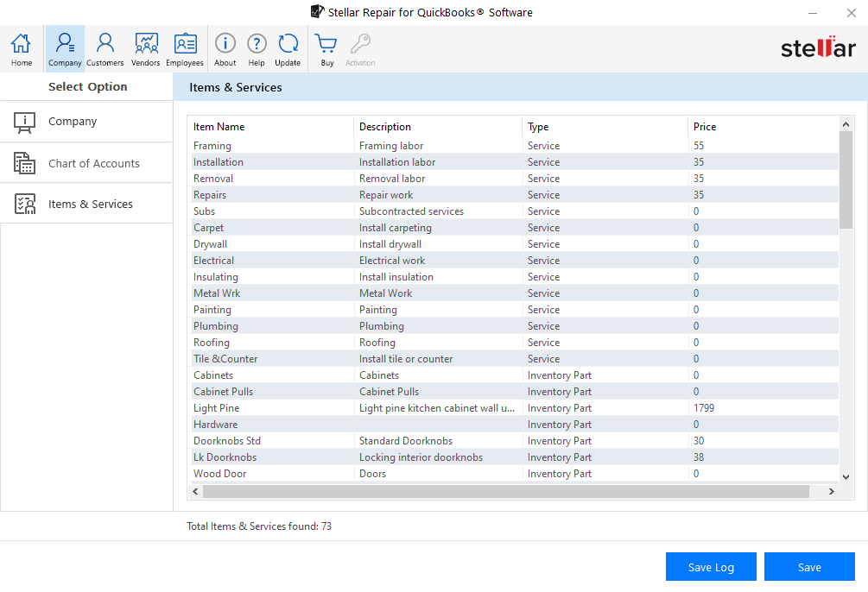The image size is (868, 592).
Task: Open the Help question mark icon
Action: coord(257,43)
